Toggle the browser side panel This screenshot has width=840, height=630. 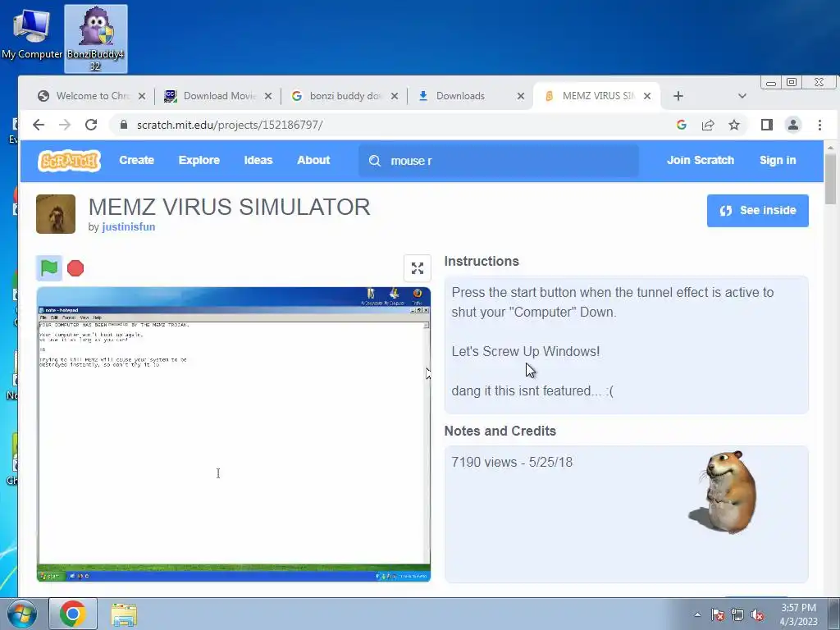[x=767, y=125]
